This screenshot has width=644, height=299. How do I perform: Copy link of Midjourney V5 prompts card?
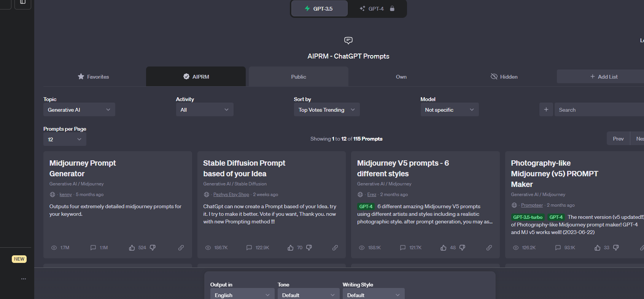pos(489,248)
